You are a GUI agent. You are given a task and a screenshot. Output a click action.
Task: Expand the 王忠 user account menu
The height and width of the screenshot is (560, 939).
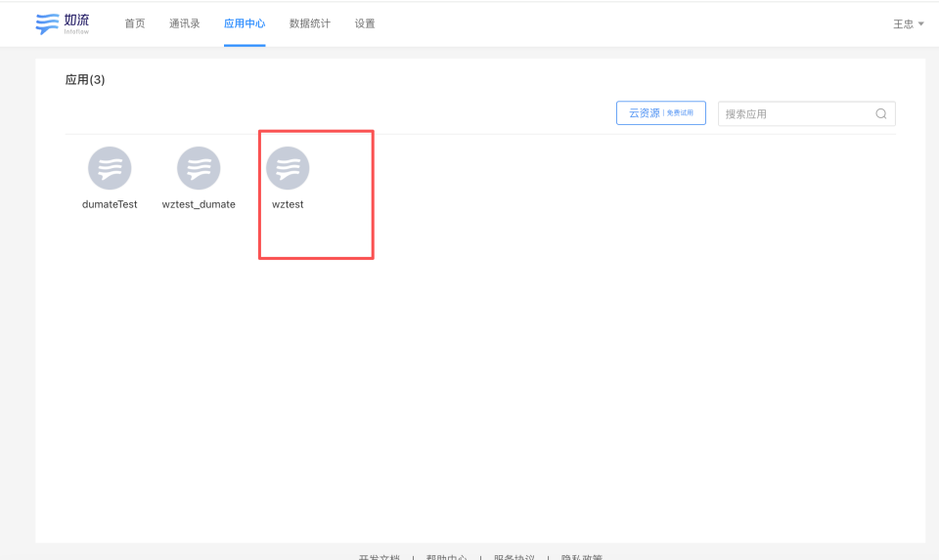pos(909,24)
